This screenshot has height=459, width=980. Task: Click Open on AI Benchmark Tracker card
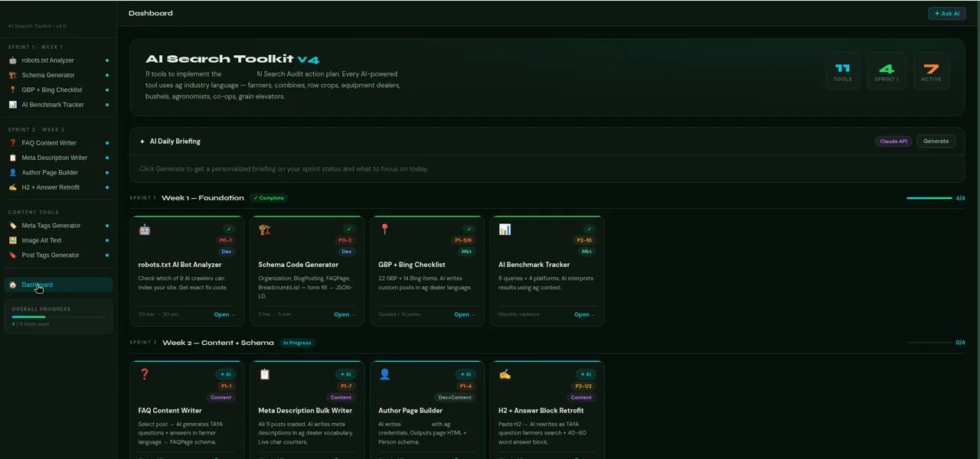(585, 314)
